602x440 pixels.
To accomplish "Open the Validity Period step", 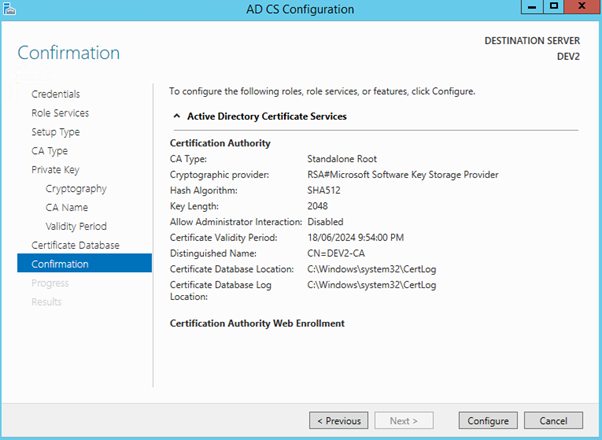I will click(x=76, y=226).
